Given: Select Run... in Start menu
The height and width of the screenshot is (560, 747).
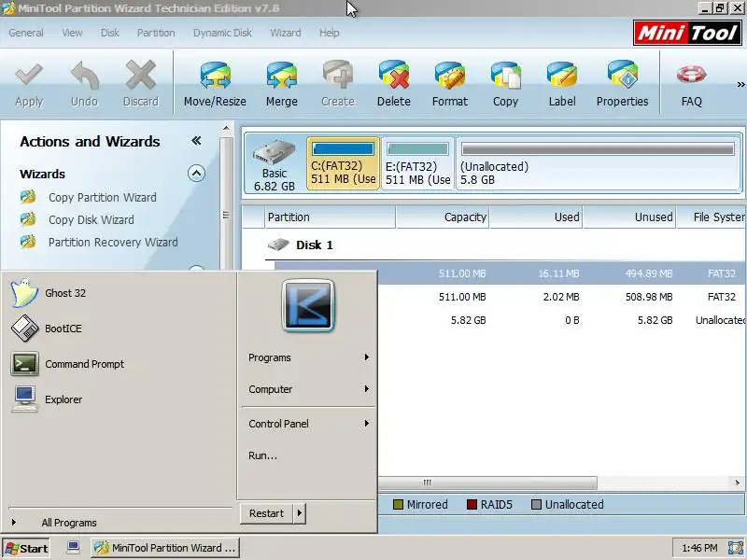Looking at the screenshot, I should [262, 455].
